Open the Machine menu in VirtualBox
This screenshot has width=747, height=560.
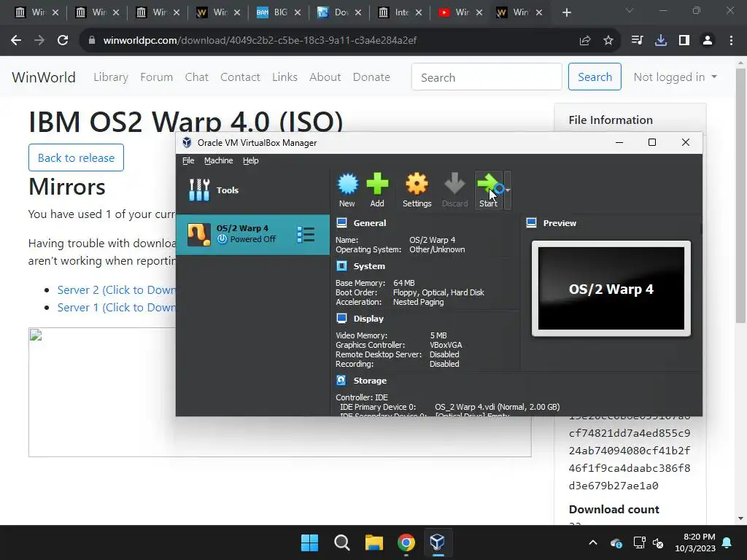pos(219,160)
